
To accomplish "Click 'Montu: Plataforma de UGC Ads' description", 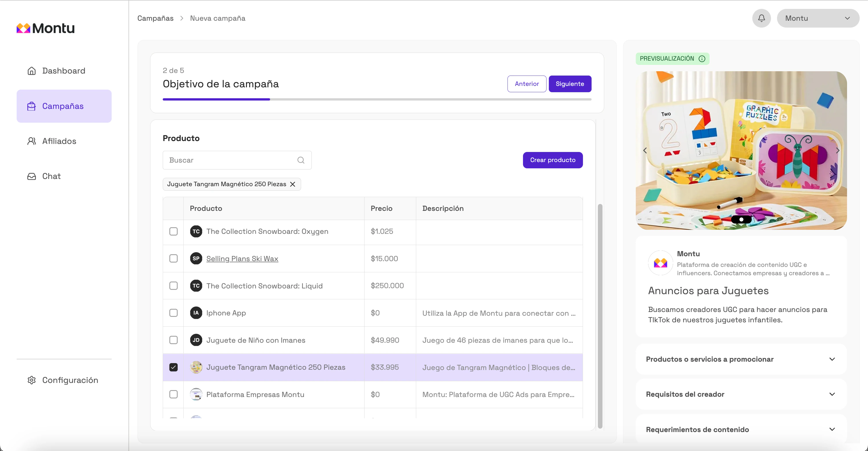I will click(498, 394).
